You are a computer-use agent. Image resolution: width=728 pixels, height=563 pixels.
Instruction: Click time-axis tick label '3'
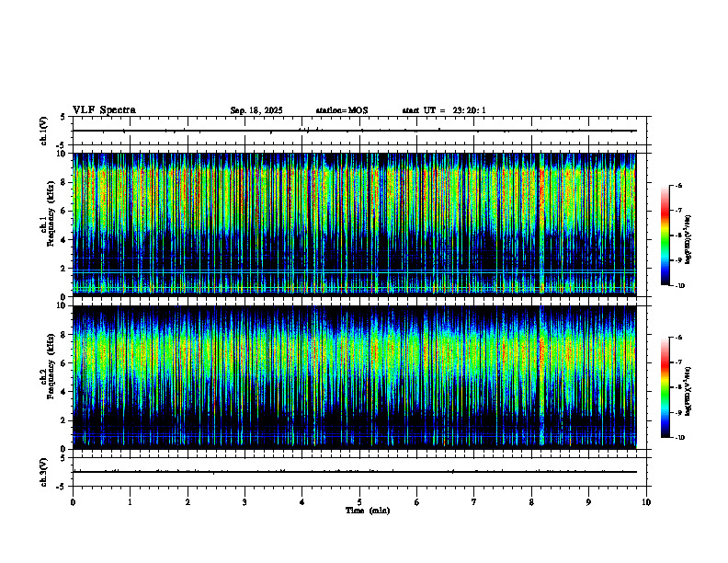(x=245, y=502)
